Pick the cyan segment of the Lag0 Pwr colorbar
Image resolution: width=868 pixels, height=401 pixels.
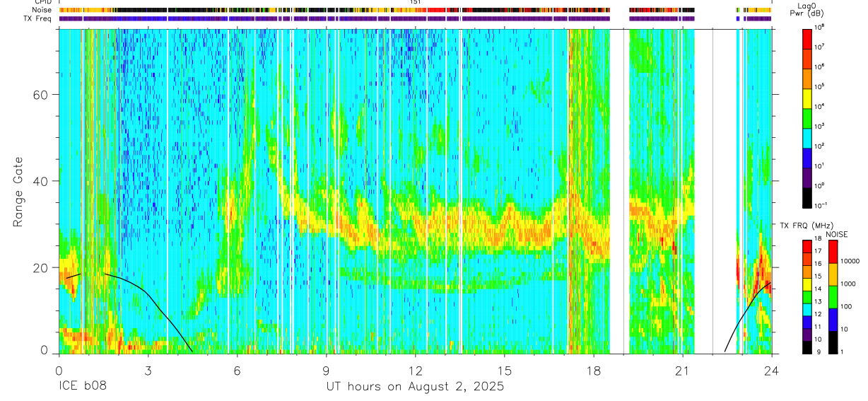807,137
